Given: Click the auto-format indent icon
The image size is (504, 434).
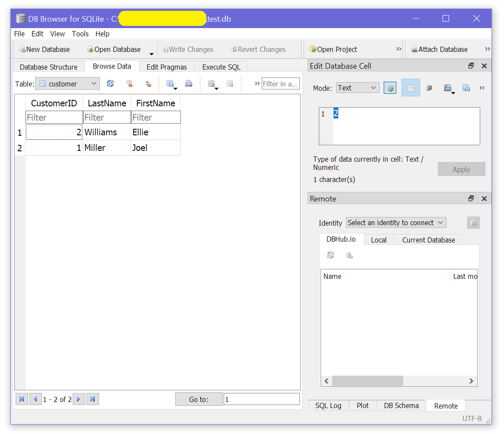Looking at the screenshot, I should (429, 88).
